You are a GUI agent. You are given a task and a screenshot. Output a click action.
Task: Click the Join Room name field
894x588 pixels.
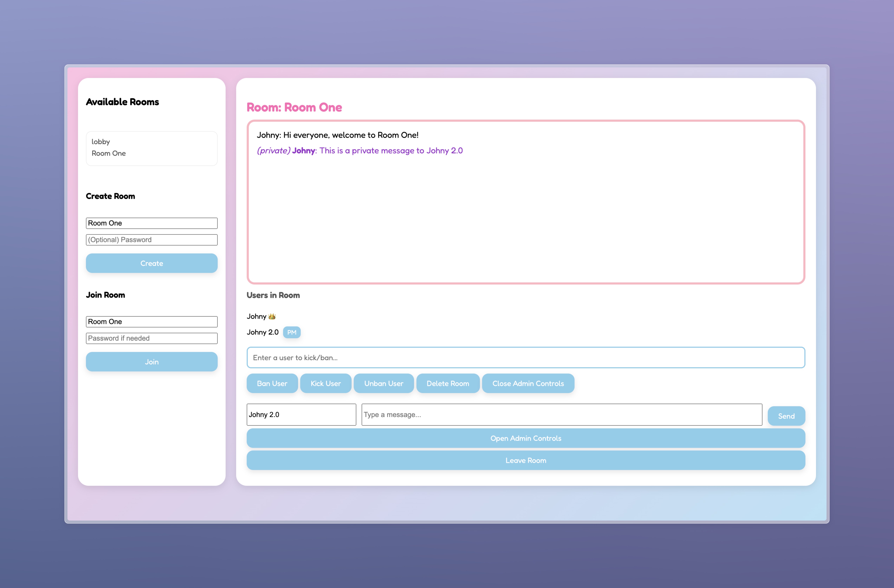pyautogui.click(x=151, y=321)
